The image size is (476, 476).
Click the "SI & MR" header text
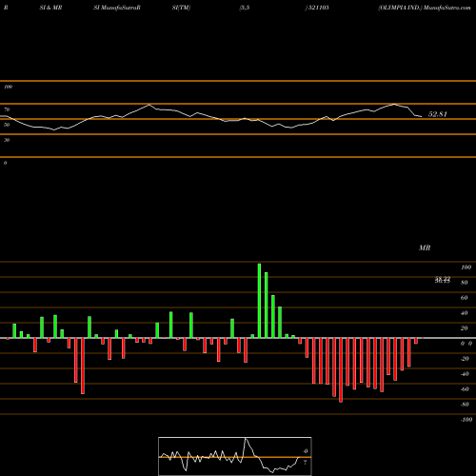pos(50,8)
